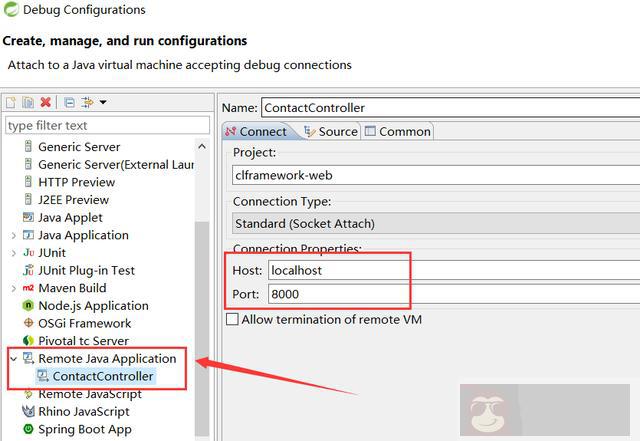
Task: Click the Duplicate configuration icon
Action: pos(28,102)
